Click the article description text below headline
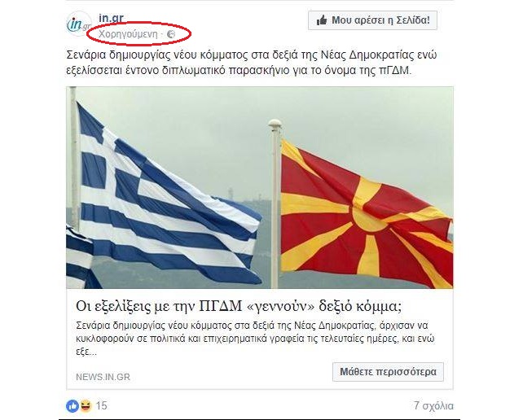Image resolution: width=523 pixels, height=420 pixels. click(x=255, y=339)
